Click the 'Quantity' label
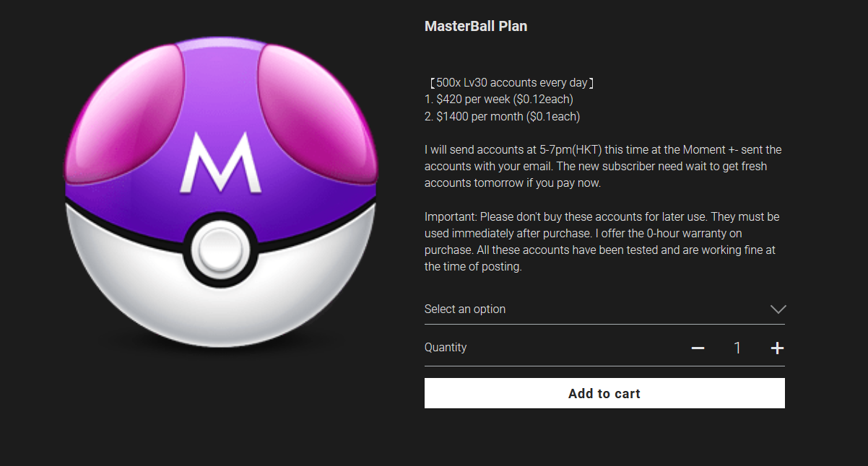 446,347
